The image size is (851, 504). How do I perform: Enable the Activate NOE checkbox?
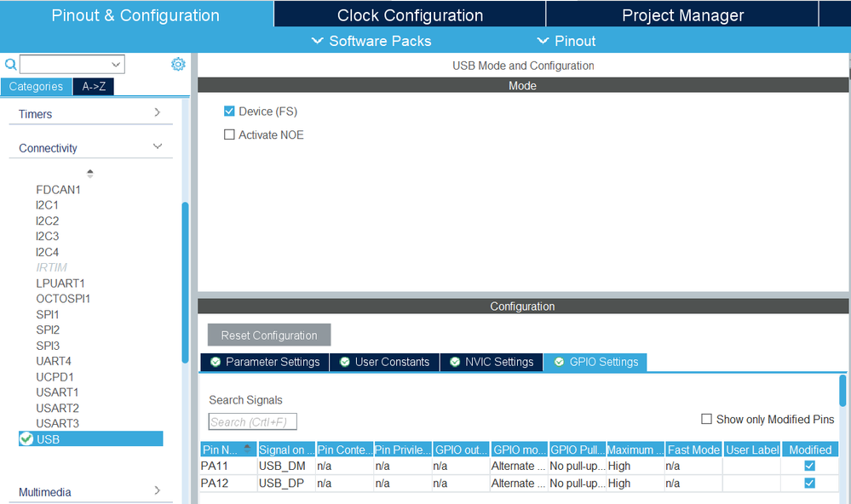click(x=229, y=135)
